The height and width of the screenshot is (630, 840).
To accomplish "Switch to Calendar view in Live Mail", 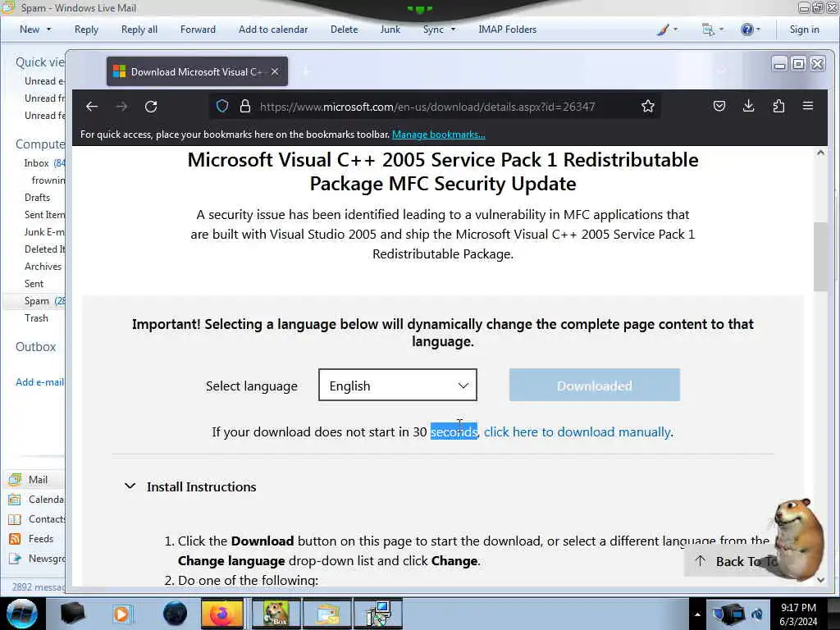I will point(34,500).
